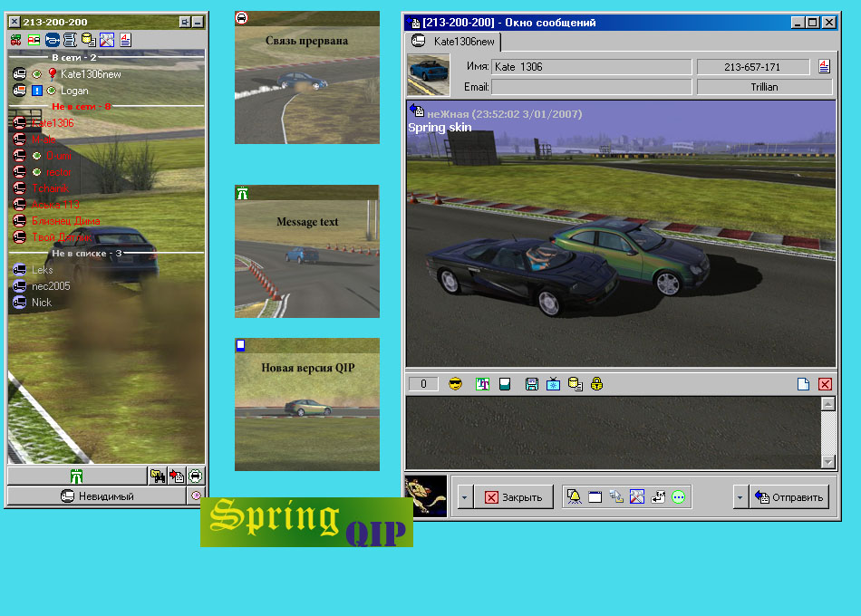The width and height of the screenshot is (861, 616).
Task: Click the green typing notification dots icon
Action: 679,496
